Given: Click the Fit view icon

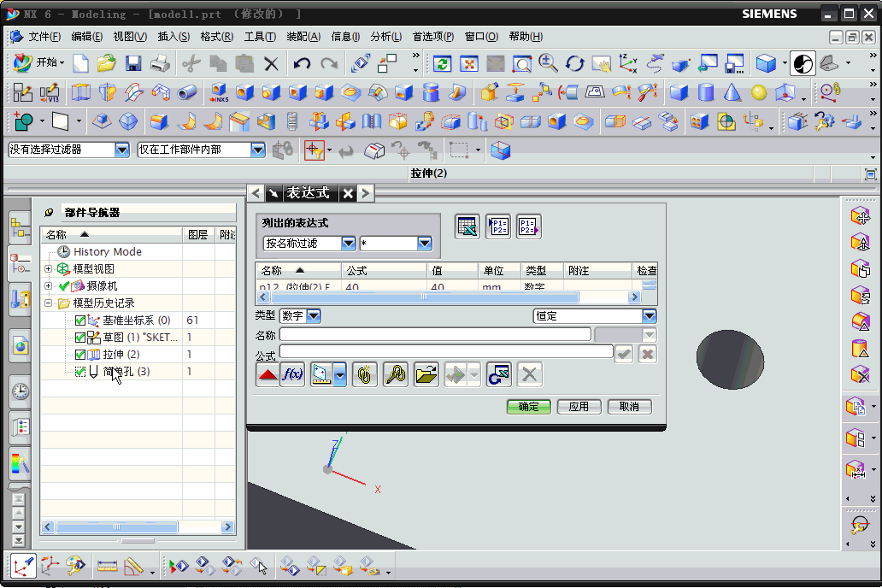Looking at the screenshot, I should [468, 63].
